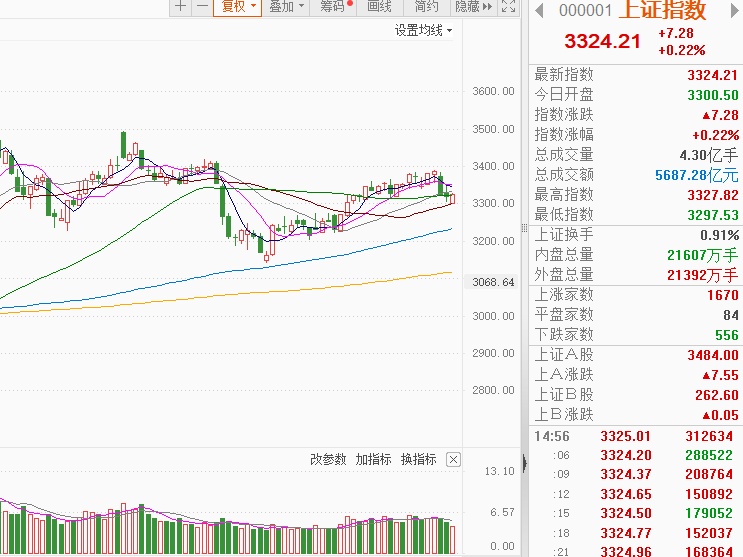This screenshot has width=743, height=557.
Task: Select the 000001 stock code
Action: click(x=585, y=10)
